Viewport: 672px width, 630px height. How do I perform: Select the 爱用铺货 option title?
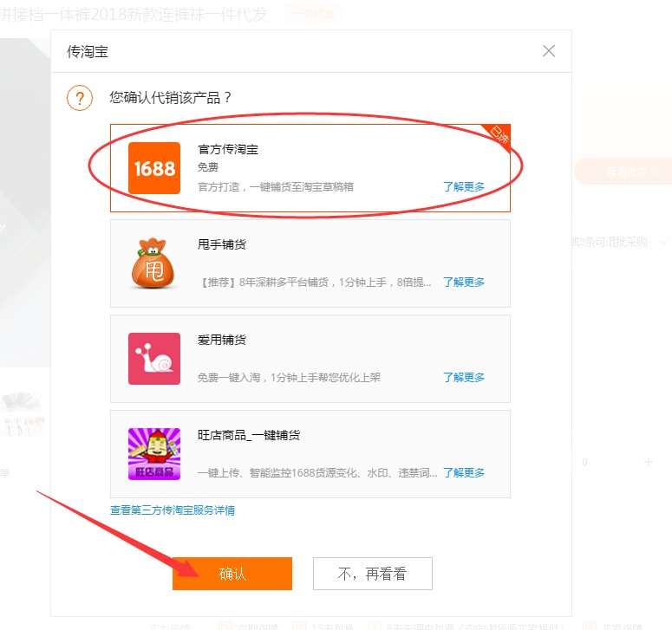coord(222,340)
